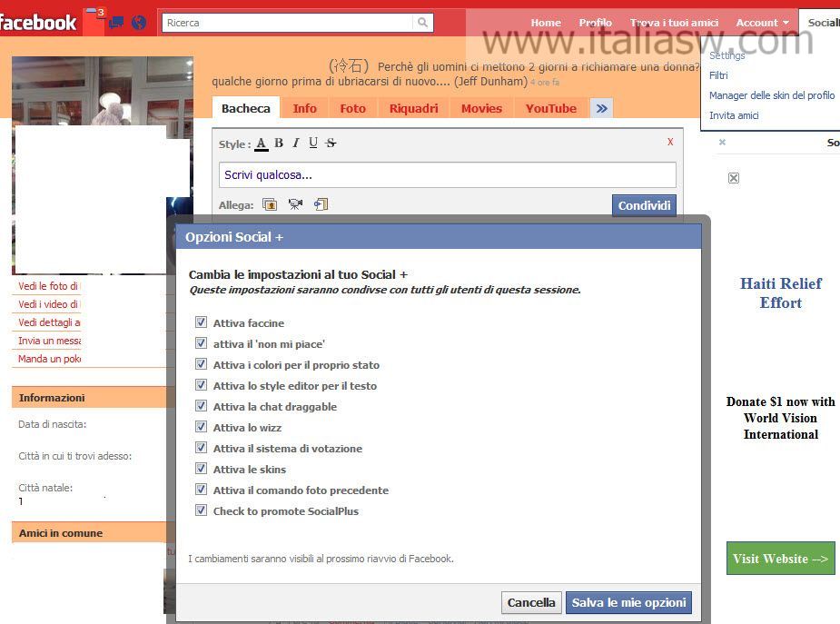Click Invia un messaggio link
This screenshot has width=840, height=624.
pos(49,341)
